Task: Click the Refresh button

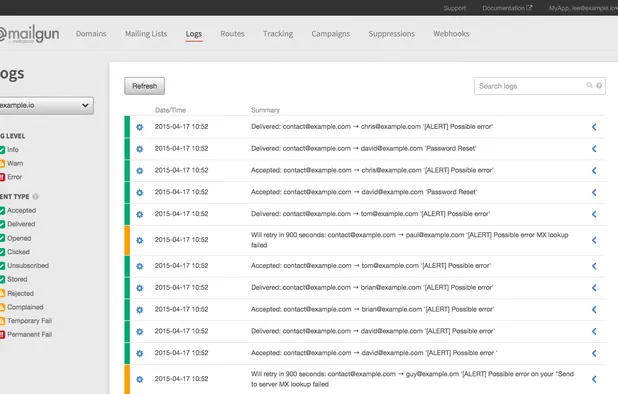Action: click(144, 86)
